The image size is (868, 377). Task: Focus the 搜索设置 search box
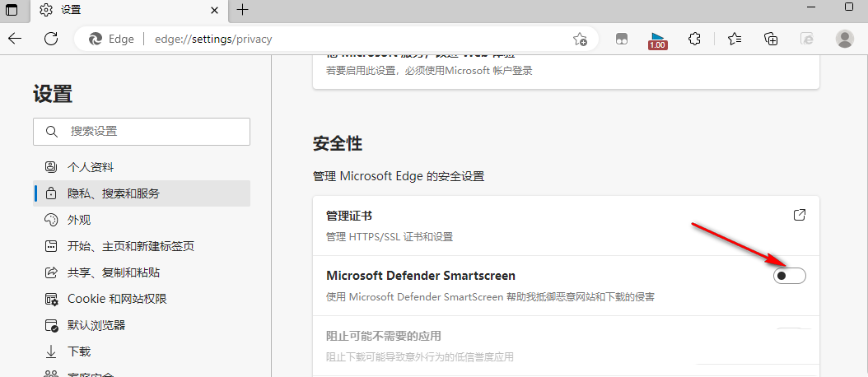pos(142,132)
